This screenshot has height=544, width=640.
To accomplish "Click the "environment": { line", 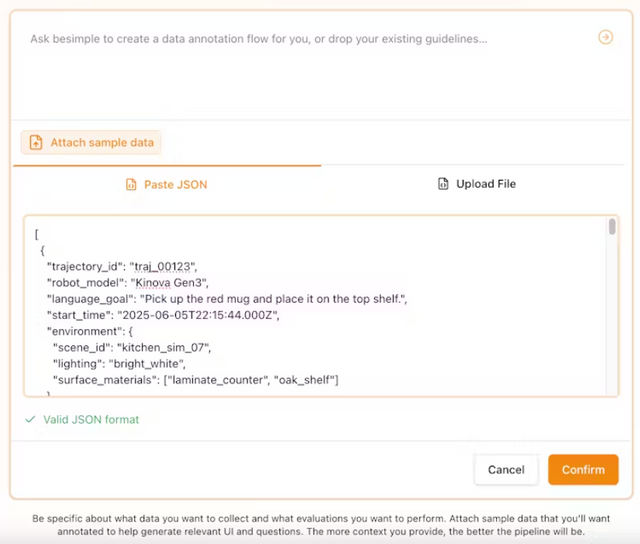I will point(90,331).
